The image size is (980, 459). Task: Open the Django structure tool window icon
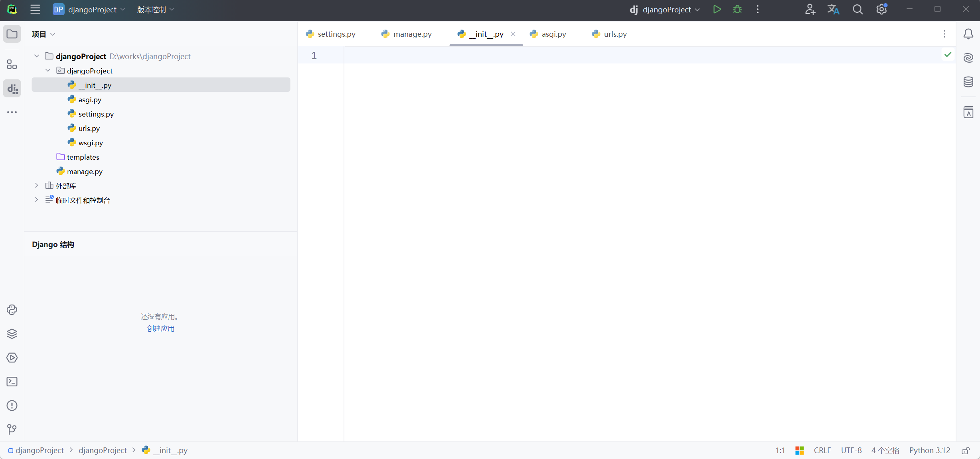pyautogui.click(x=12, y=88)
